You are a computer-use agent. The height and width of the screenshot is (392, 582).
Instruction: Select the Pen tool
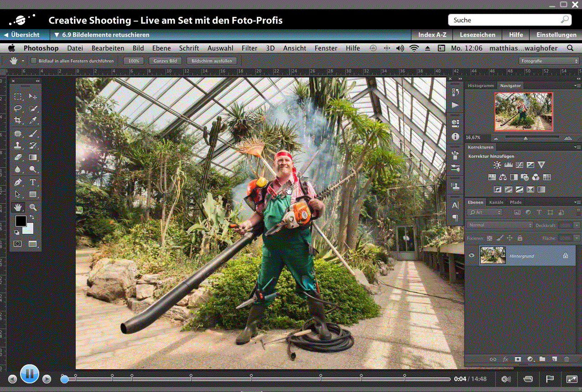(18, 182)
